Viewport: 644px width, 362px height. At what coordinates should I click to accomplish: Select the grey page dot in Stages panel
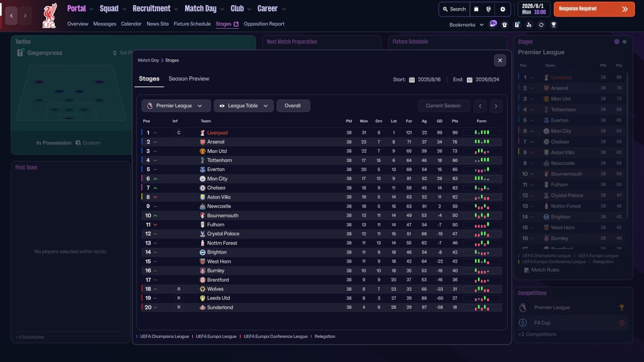pos(624,42)
